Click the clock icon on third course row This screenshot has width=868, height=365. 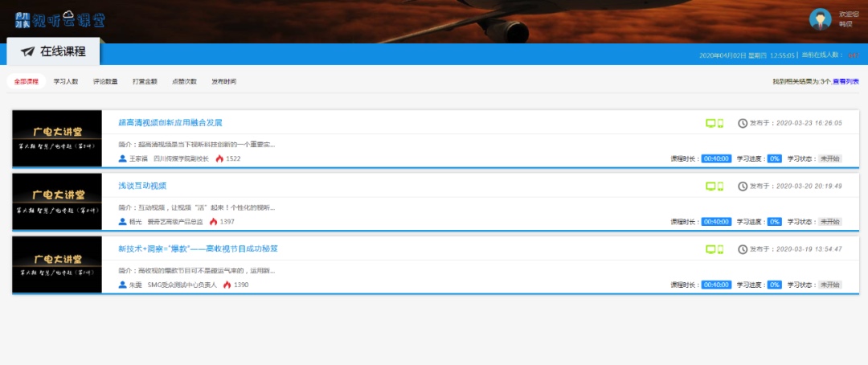(743, 249)
